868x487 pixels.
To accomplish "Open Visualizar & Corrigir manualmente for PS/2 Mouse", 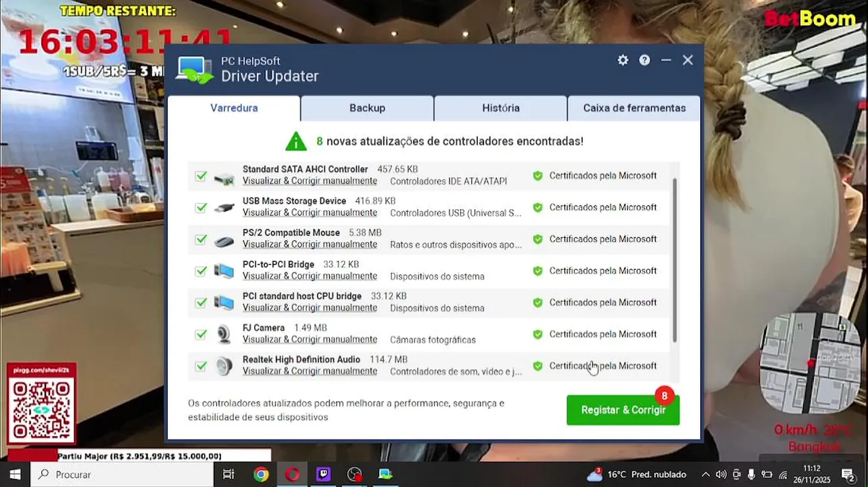I will pos(310,245).
